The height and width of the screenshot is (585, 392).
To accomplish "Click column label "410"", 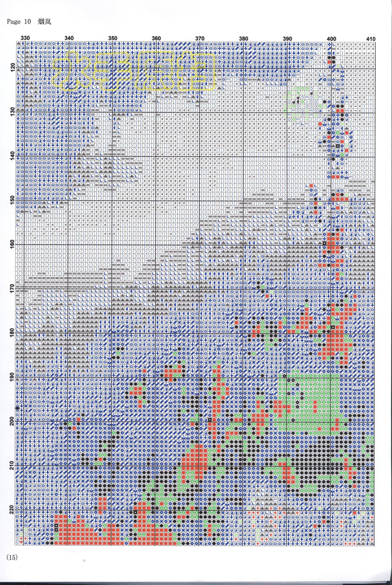I will click(371, 39).
